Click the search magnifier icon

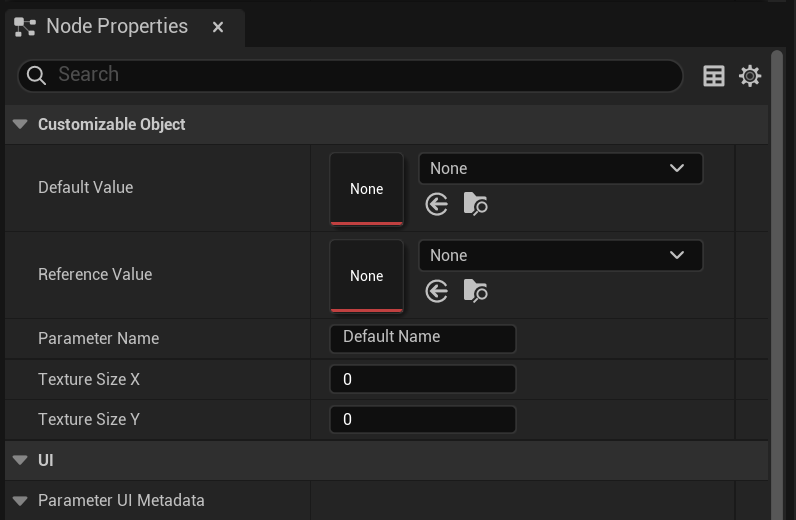(x=36, y=76)
